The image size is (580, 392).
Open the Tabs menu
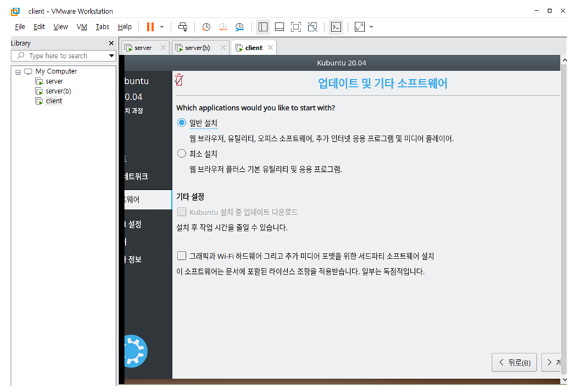click(x=102, y=27)
